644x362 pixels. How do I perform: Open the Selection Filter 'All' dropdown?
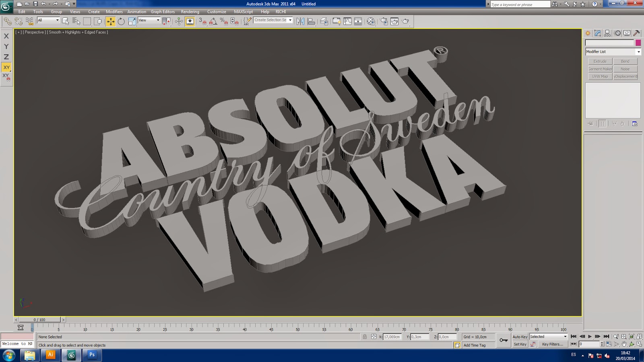(48, 20)
